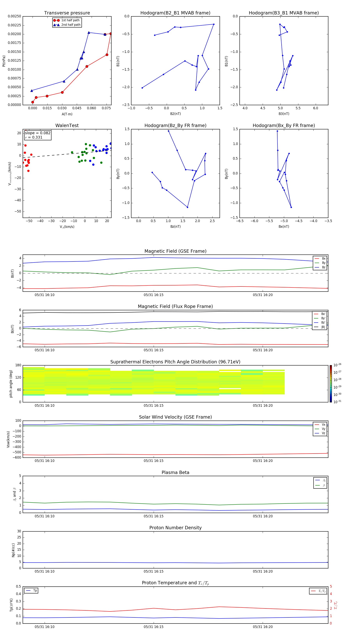
Task: Click the 'Hodogram(B3_B1 MVAB frame)' title
Action: [x=284, y=13]
